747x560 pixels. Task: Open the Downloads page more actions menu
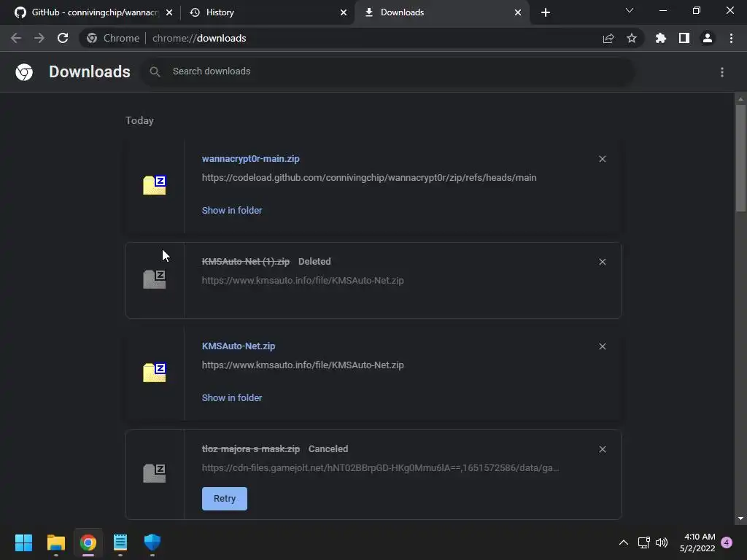pyautogui.click(x=722, y=72)
